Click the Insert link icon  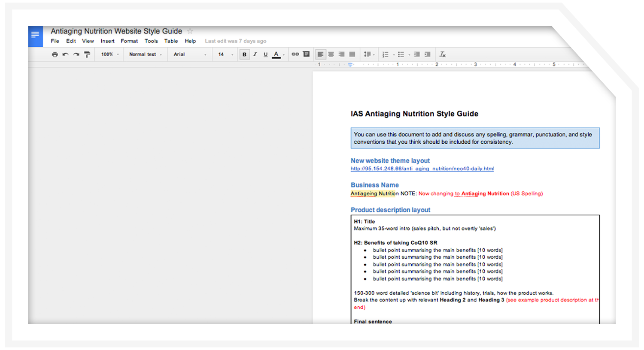coord(295,54)
